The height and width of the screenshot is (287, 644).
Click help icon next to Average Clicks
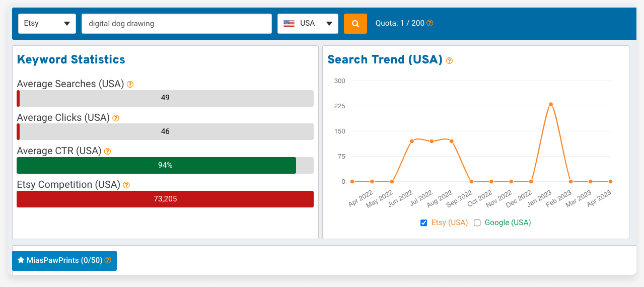116,118
